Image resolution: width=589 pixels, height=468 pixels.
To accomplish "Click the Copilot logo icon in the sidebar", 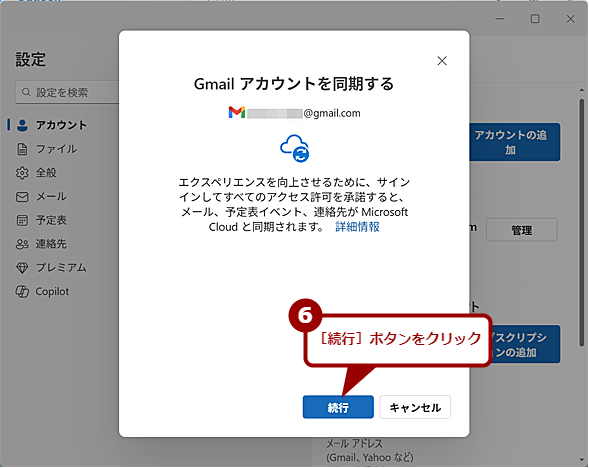I will coord(22,291).
